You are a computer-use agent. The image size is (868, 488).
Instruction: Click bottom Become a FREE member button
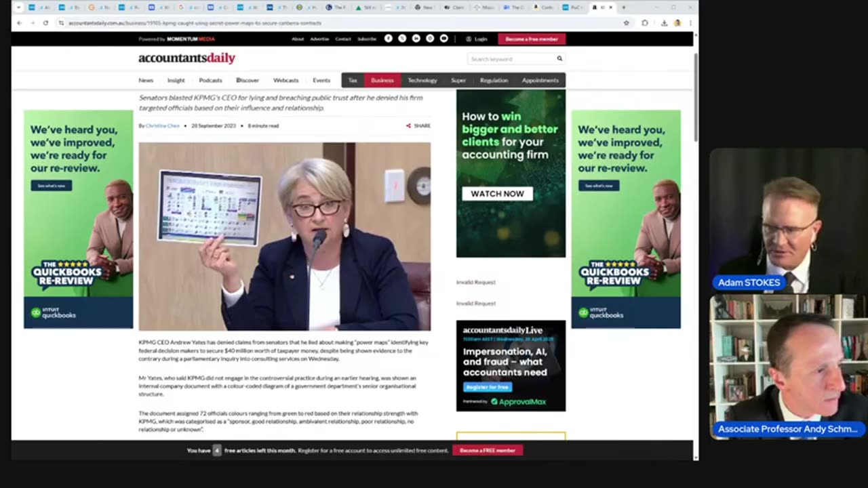tap(488, 450)
